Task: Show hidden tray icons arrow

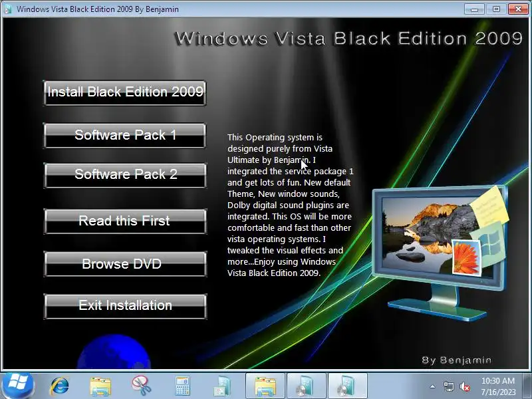Action: pyautogui.click(x=432, y=386)
